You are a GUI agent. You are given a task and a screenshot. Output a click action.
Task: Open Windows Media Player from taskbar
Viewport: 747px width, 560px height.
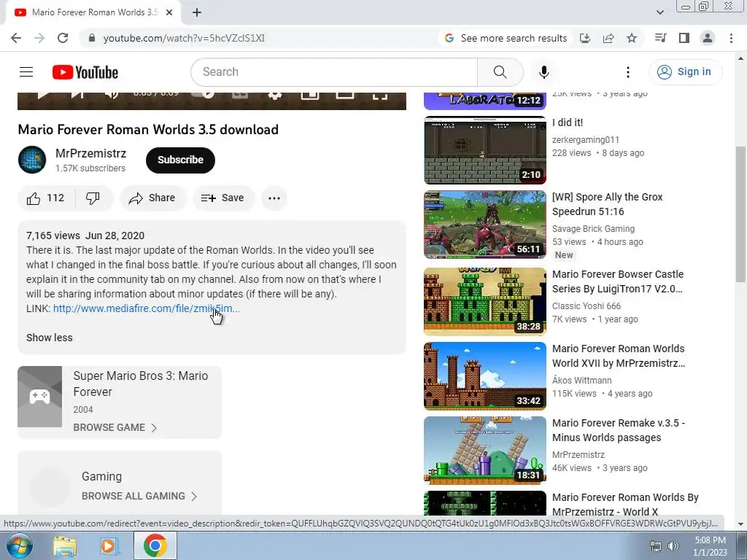[x=108, y=546]
